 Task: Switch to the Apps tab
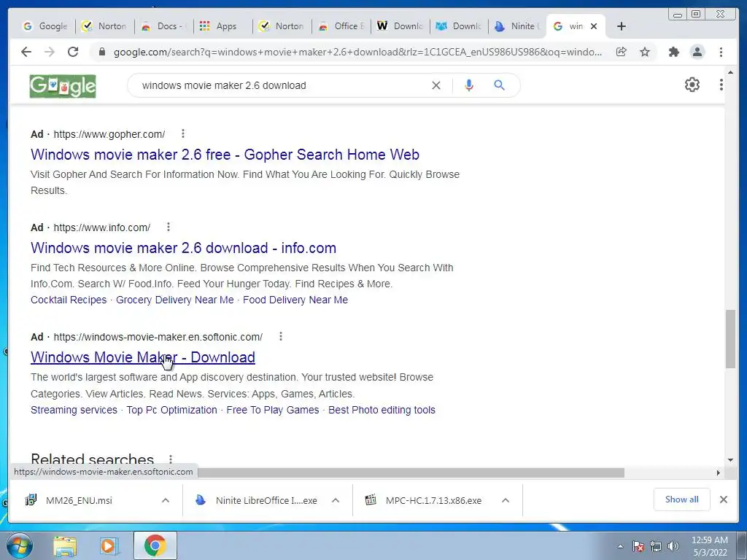(x=222, y=26)
